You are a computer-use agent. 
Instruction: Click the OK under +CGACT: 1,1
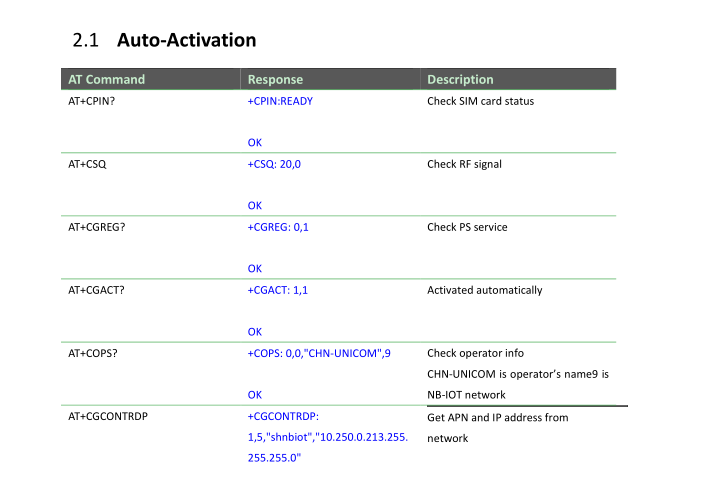coord(254,332)
